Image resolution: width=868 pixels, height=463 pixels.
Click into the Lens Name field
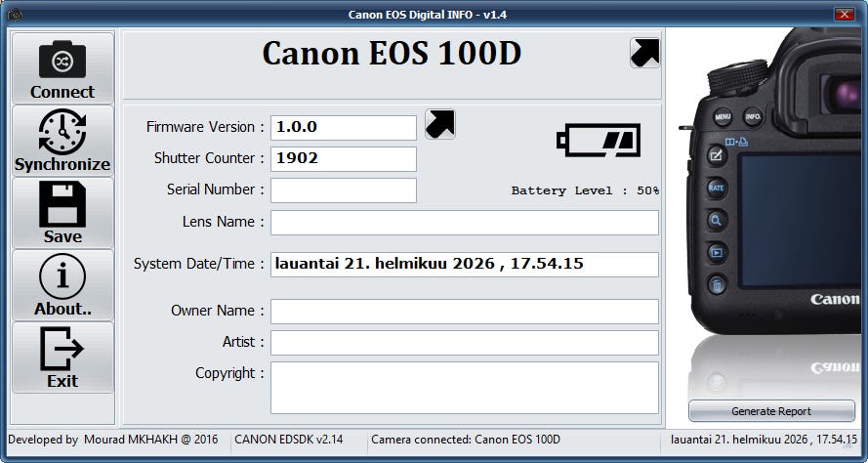click(465, 222)
